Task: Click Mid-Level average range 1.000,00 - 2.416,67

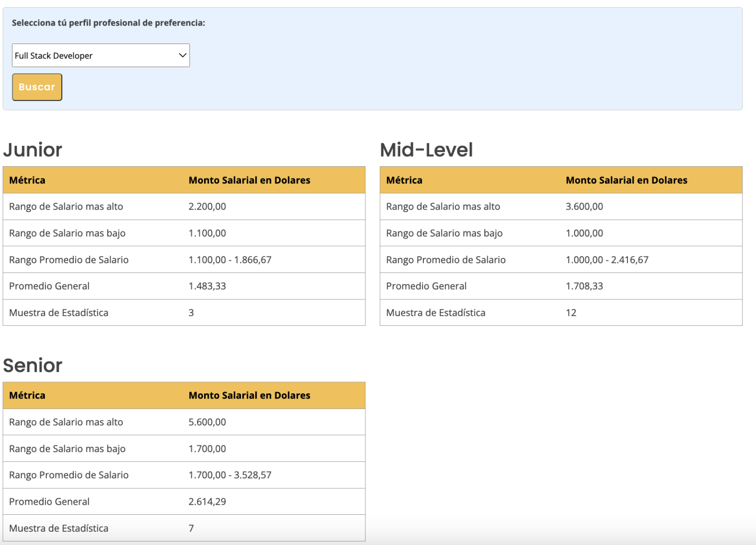Action: pyautogui.click(x=607, y=260)
